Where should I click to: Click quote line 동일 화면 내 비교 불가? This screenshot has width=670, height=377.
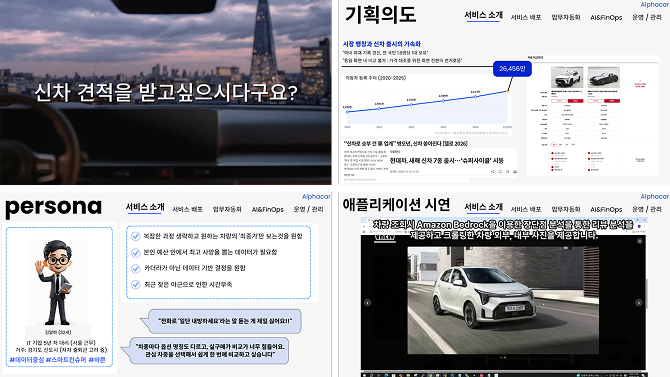click(403, 61)
